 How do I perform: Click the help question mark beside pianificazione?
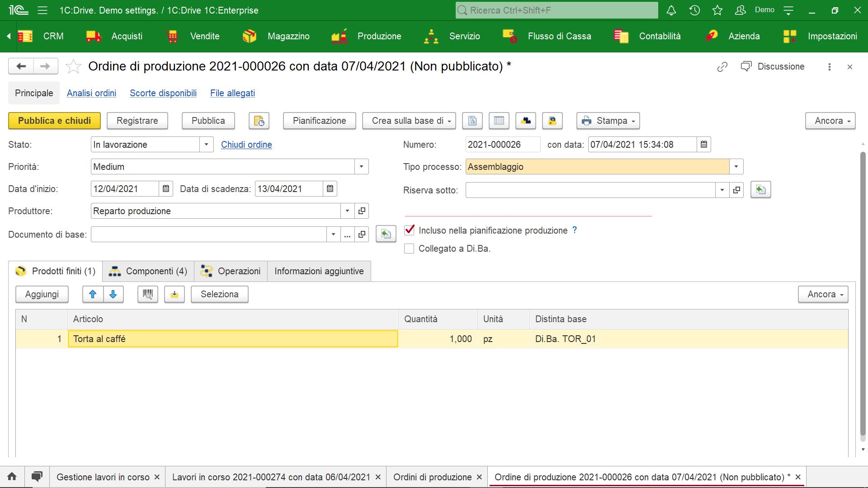[575, 230]
